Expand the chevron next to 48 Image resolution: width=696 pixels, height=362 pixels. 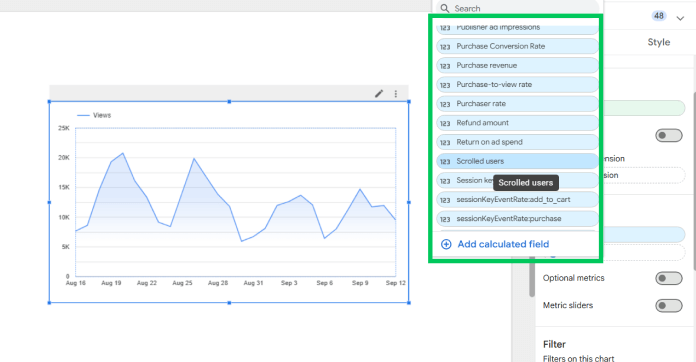(x=680, y=18)
